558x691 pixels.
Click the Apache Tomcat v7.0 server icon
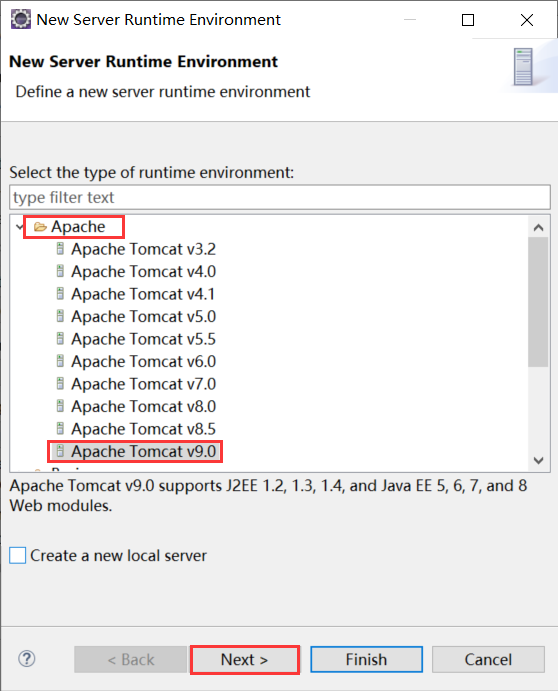click(60, 384)
